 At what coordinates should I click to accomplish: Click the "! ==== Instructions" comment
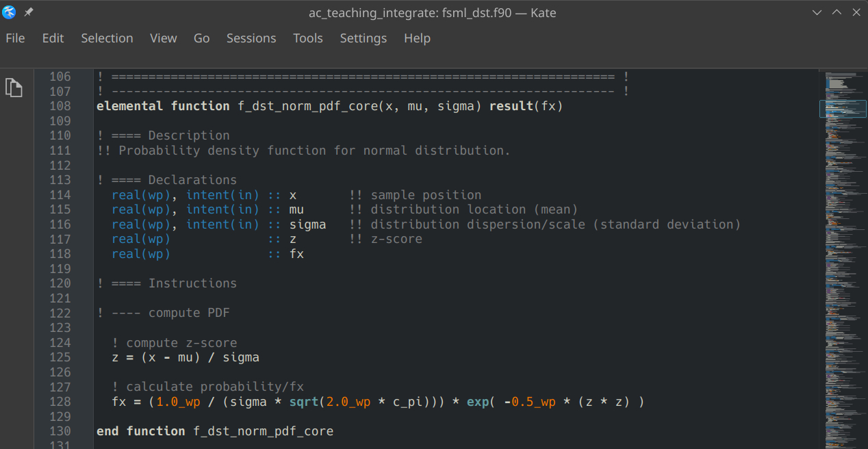[167, 283]
